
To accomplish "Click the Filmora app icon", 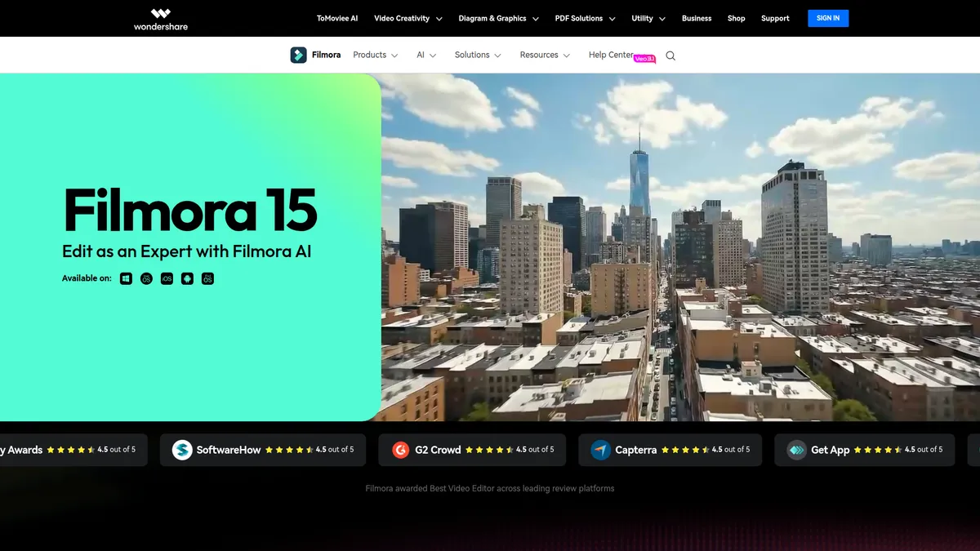I will 299,56.
